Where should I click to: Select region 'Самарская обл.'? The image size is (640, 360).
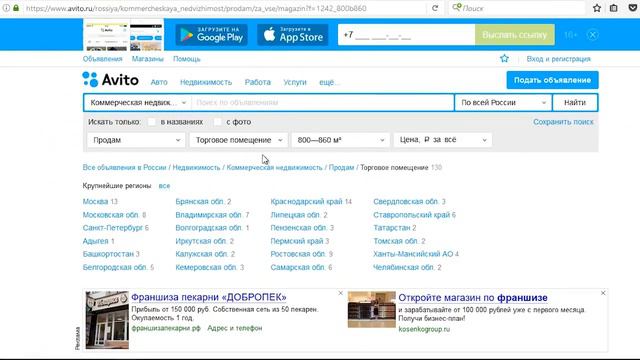(x=298, y=267)
